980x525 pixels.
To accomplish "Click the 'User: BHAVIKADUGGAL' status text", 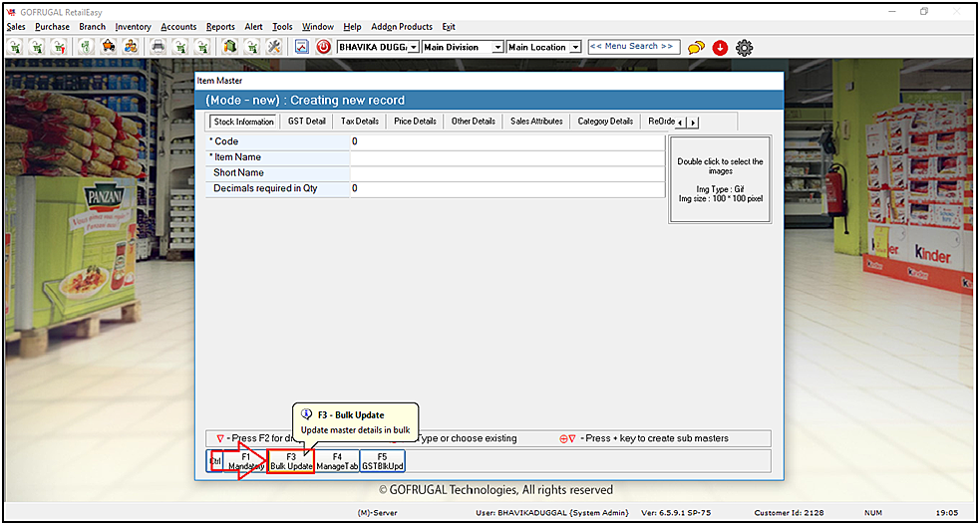I will (x=552, y=512).
